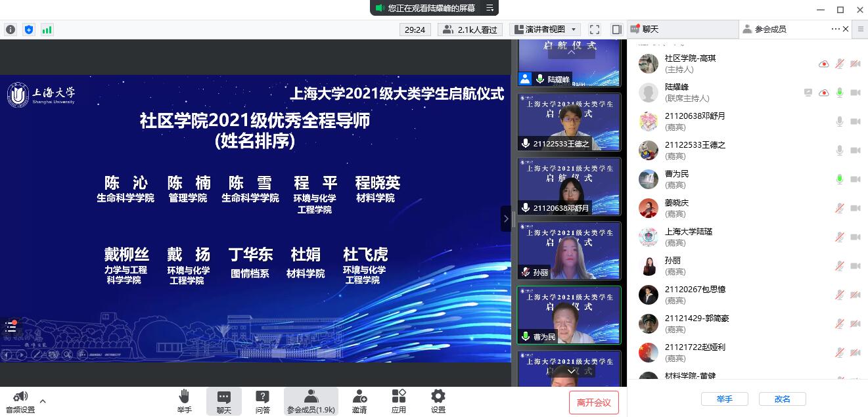
Task: Toggle camera for 21122533王德之 in list
Action: [x=856, y=150]
